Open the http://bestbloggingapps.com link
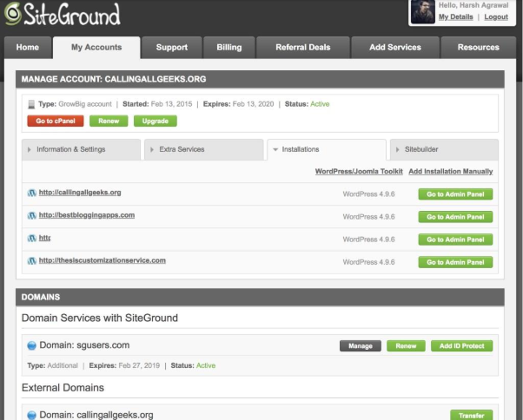The image size is (523, 420). pyautogui.click(x=87, y=215)
